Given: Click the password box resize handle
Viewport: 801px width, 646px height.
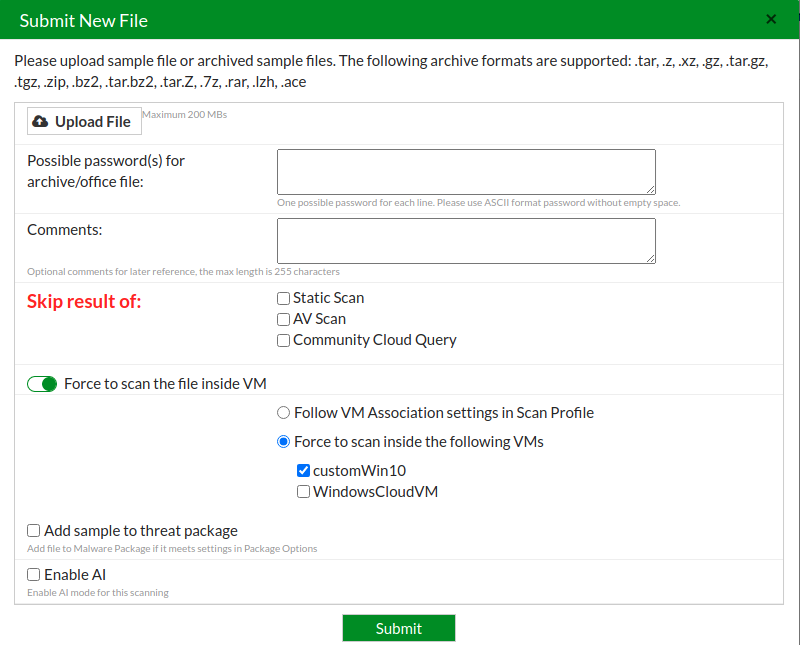Looking at the screenshot, I should pos(650,188).
